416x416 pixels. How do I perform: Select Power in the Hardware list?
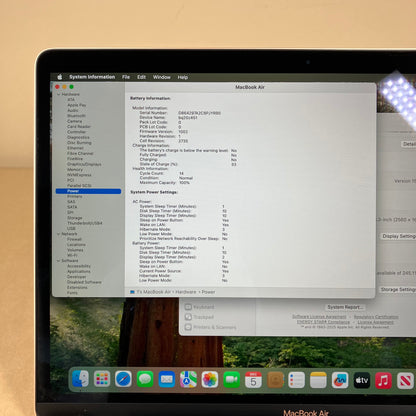click(88, 191)
